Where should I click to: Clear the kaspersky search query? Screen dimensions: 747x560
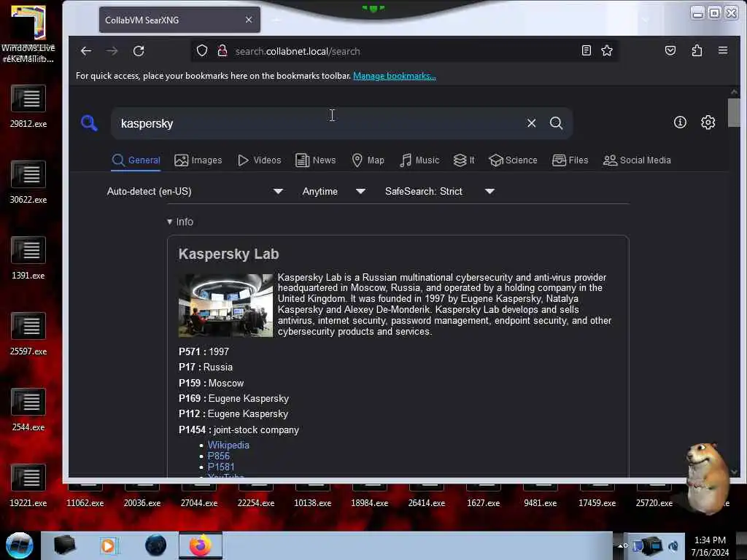click(x=532, y=122)
